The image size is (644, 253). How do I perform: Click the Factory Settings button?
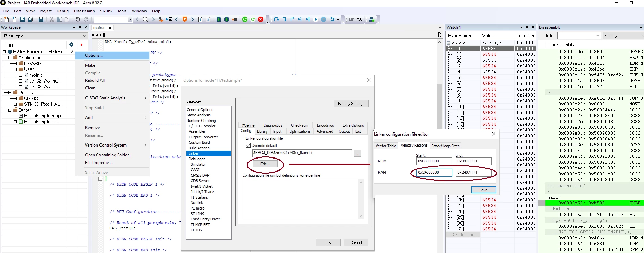351,104
